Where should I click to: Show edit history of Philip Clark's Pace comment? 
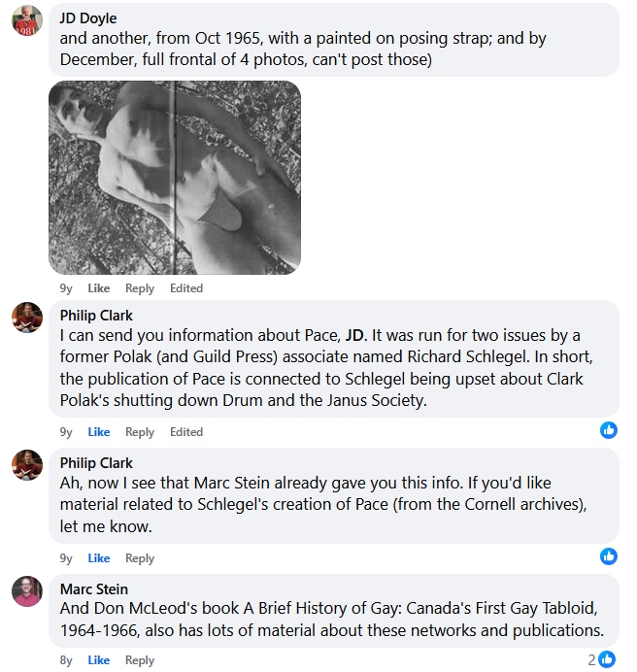point(186,432)
